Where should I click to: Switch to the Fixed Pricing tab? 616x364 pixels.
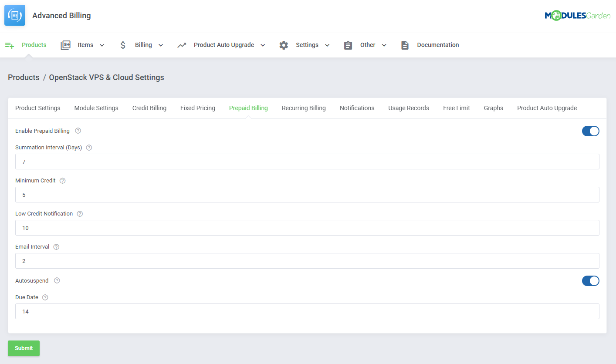(198, 108)
